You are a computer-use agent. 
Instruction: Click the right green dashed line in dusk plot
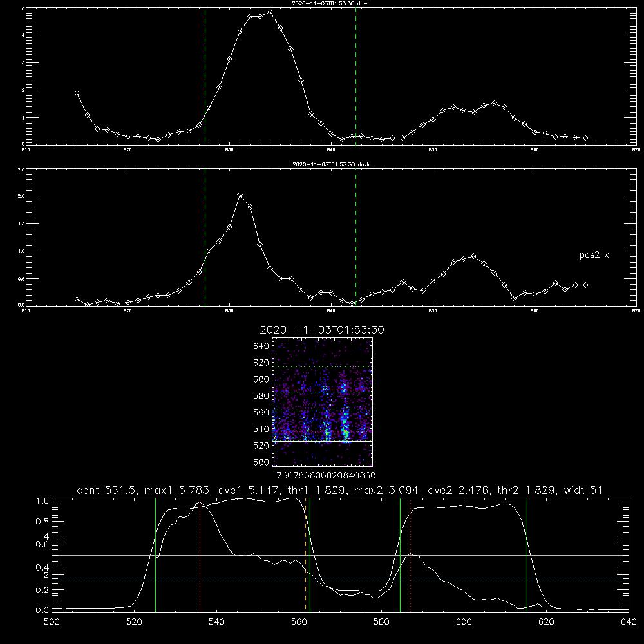click(355, 237)
